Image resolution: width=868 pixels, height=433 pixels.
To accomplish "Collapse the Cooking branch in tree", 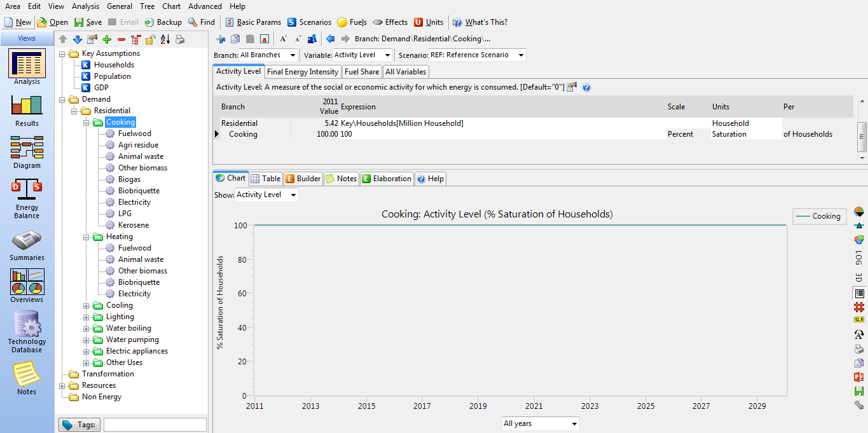I will pos(86,122).
